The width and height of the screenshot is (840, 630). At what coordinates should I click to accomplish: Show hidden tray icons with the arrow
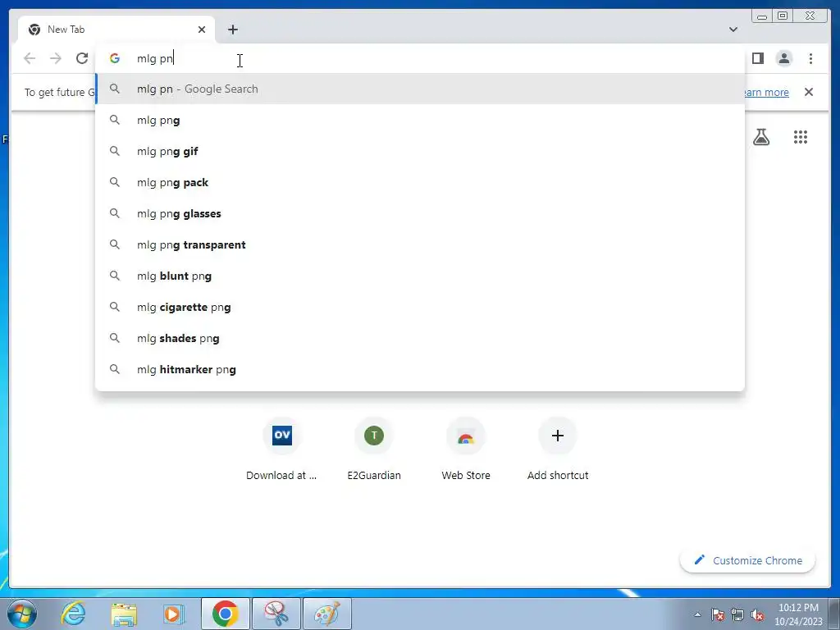[x=697, y=614]
